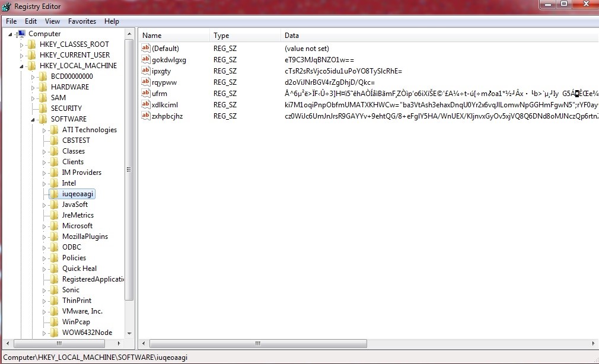This screenshot has width=599, height=364.
Task: Click the WinPcap folder icon
Action: [55, 322]
